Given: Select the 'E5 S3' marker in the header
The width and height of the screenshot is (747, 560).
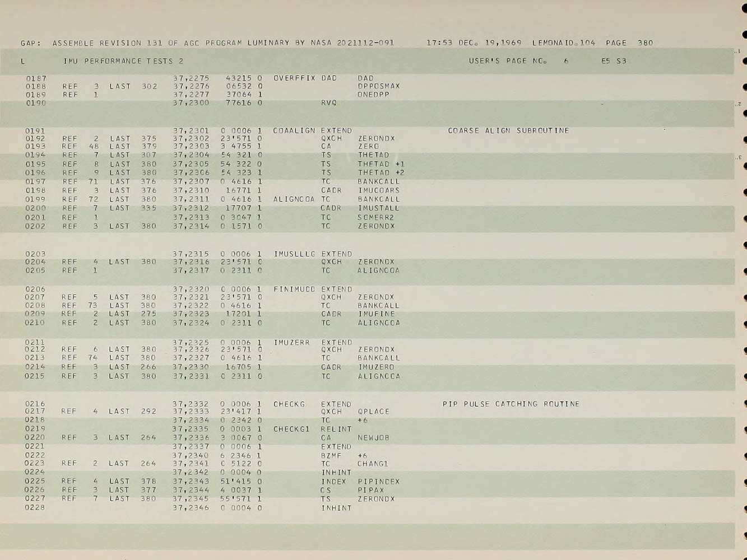Looking at the screenshot, I should [x=614, y=61].
